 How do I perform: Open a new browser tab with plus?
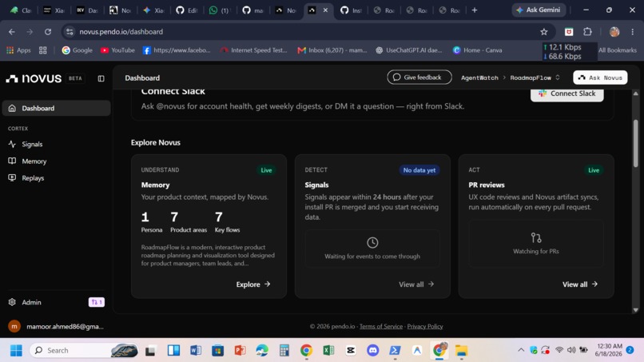coord(475,10)
